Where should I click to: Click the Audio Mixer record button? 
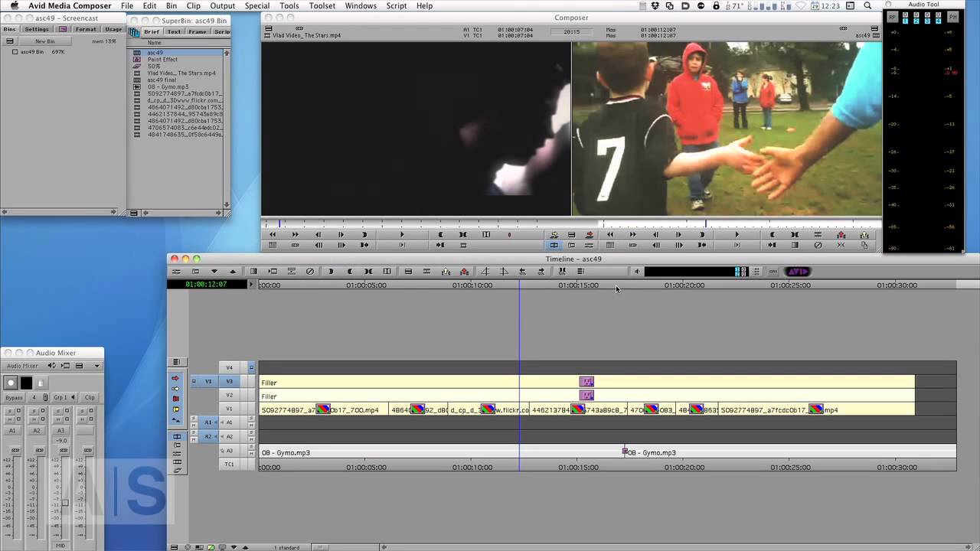point(11,383)
